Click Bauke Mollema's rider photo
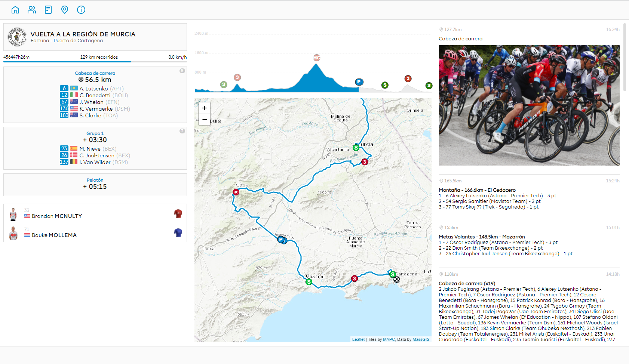Screen dimensions: 629x364 pyautogui.click(x=13, y=233)
